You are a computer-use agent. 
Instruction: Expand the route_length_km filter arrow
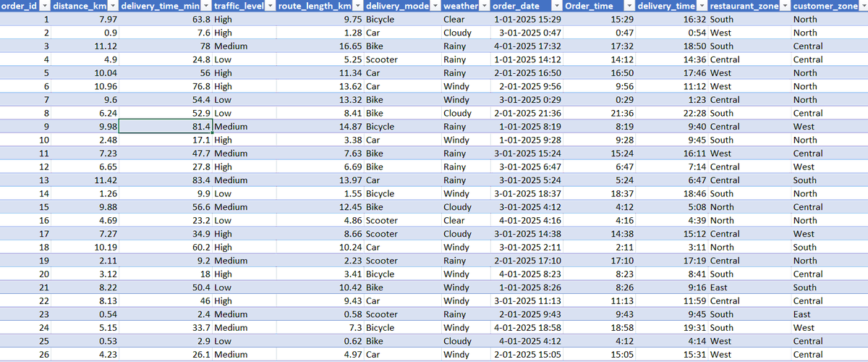point(357,6)
